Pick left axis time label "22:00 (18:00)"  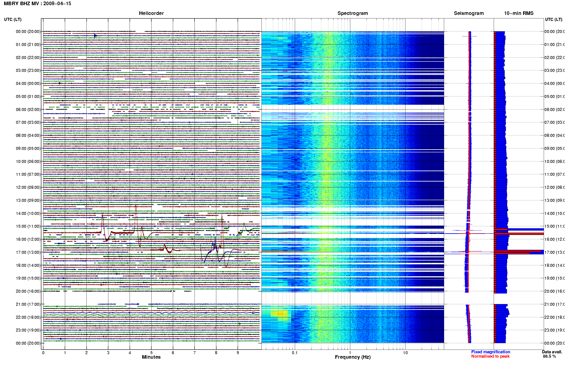[28, 317]
